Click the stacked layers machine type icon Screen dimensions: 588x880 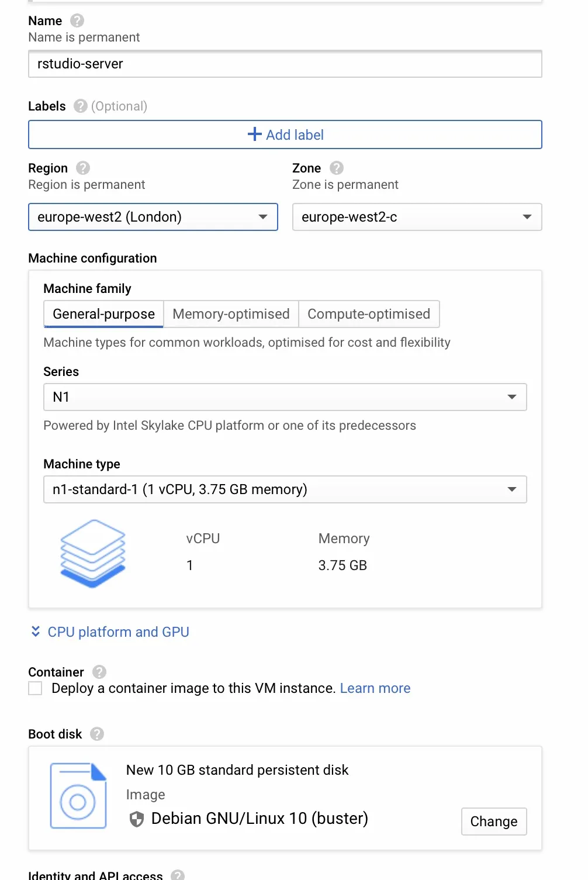pyautogui.click(x=93, y=553)
